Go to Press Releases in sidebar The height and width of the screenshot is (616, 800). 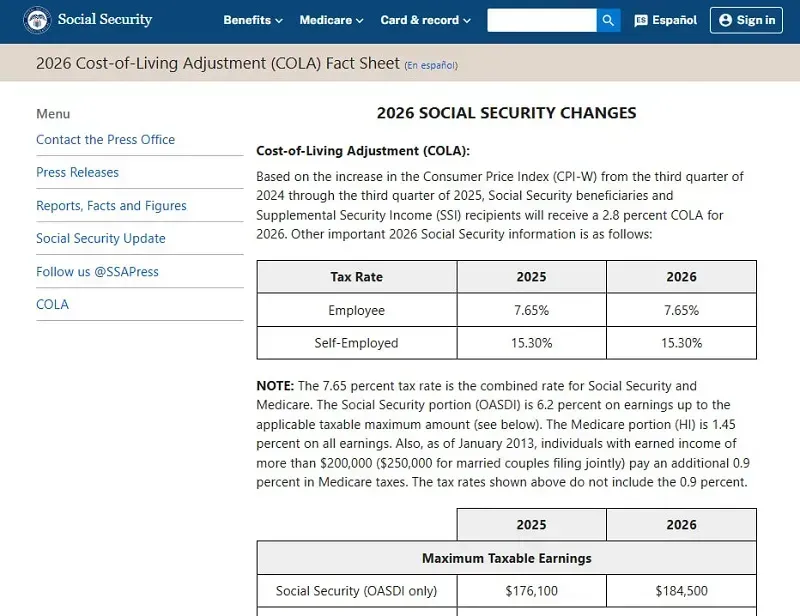tap(77, 173)
